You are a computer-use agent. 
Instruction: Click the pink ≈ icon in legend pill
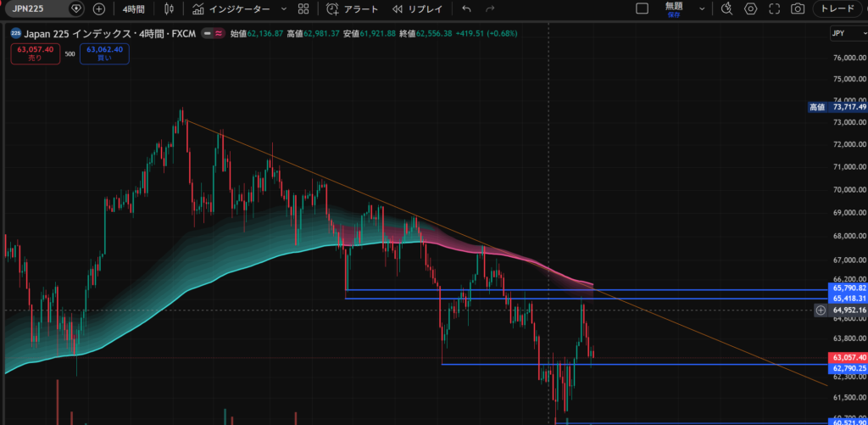pyautogui.click(x=220, y=33)
